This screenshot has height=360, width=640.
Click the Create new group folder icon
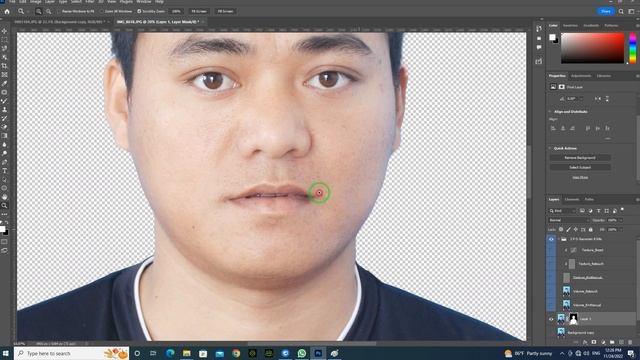[612, 342]
